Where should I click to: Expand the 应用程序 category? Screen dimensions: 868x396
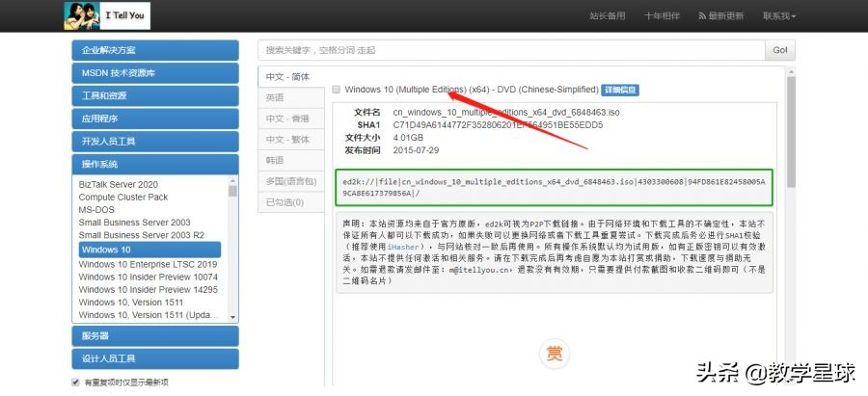click(x=155, y=119)
